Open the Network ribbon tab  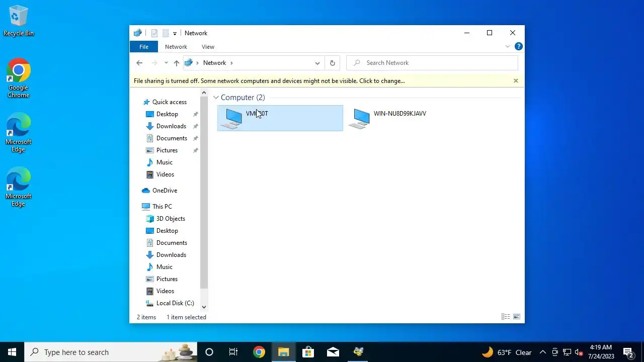[x=176, y=47]
